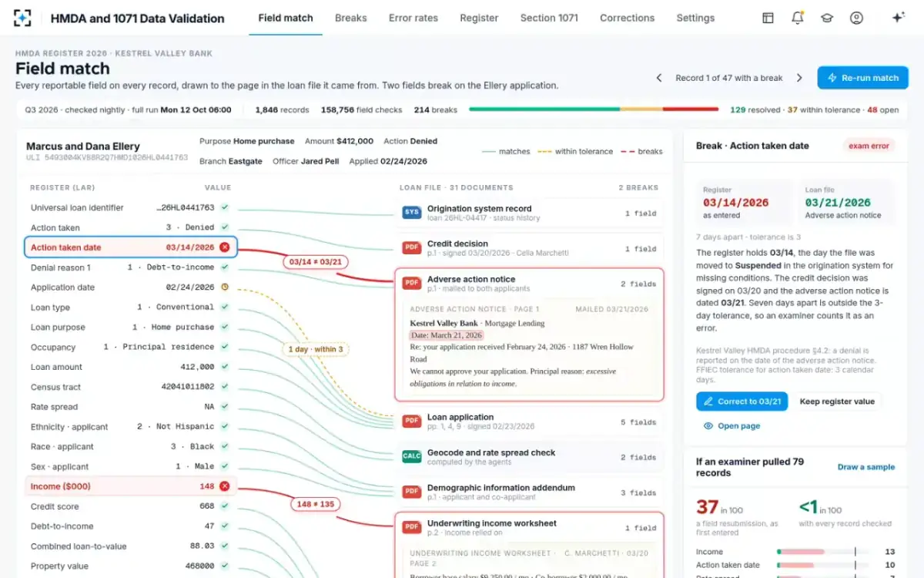The width and height of the screenshot is (924, 578).
Task: Go to previous break record arrow
Action: click(x=659, y=78)
